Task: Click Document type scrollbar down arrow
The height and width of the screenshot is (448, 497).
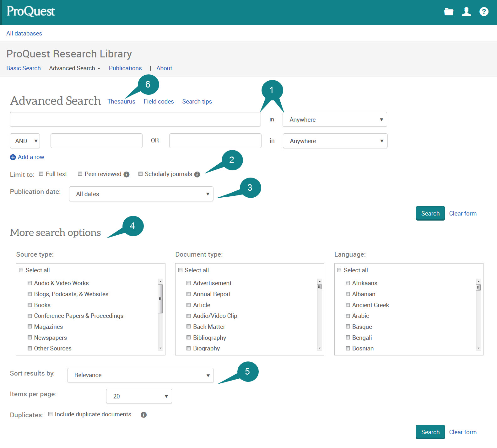Action: click(x=320, y=348)
